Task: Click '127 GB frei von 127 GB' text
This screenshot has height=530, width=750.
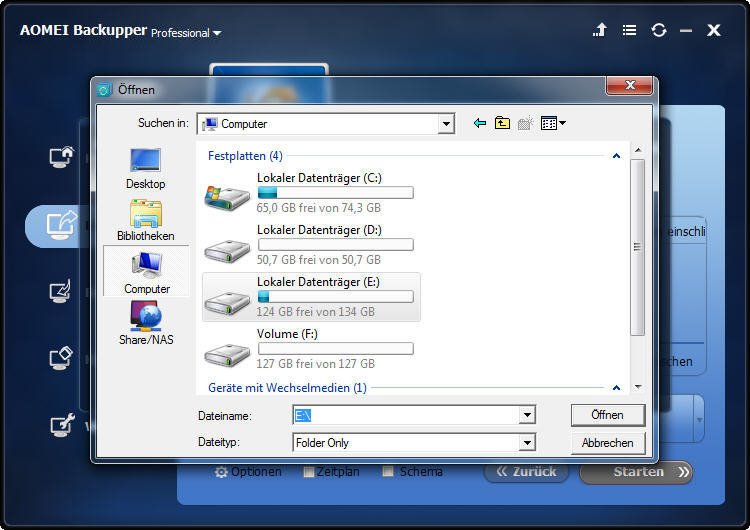Action: click(316, 364)
